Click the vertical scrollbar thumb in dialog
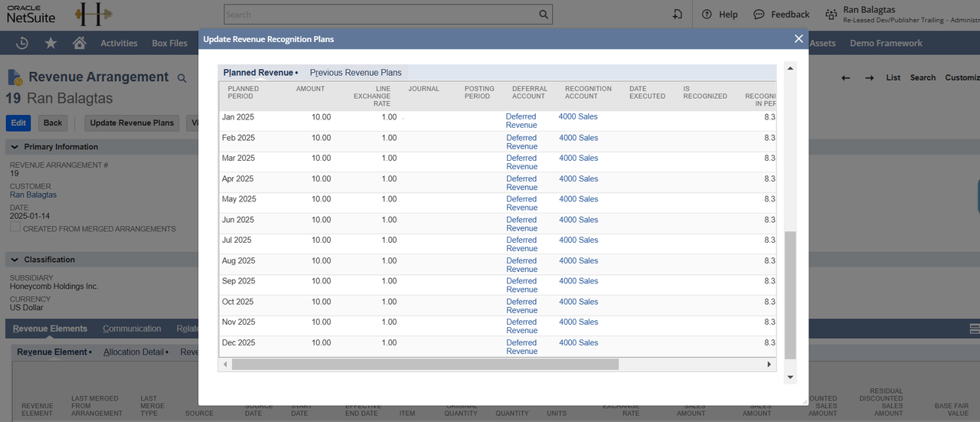This screenshot has height=422, width=980. click(x=791, y=295)
